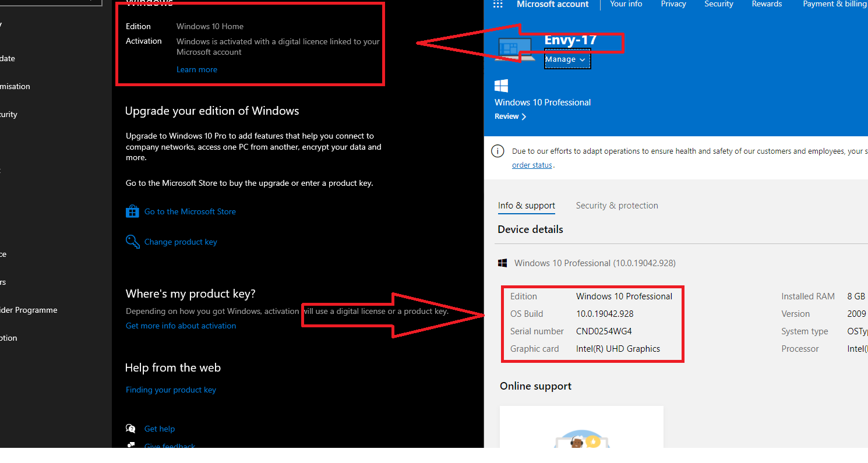Click the Microsoft Store shopping bag icon

(x=132, y=211)
